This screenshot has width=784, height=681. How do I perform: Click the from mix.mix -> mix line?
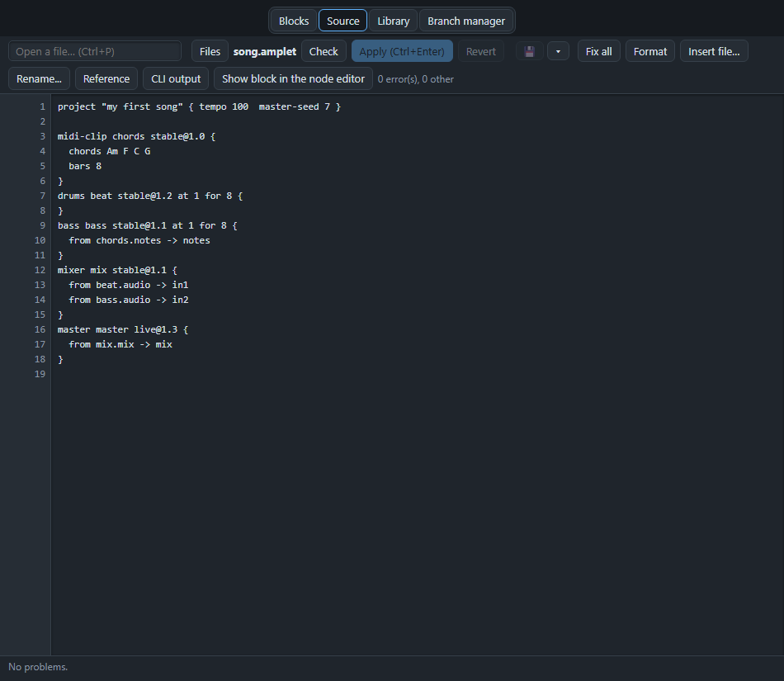[120, 344]
